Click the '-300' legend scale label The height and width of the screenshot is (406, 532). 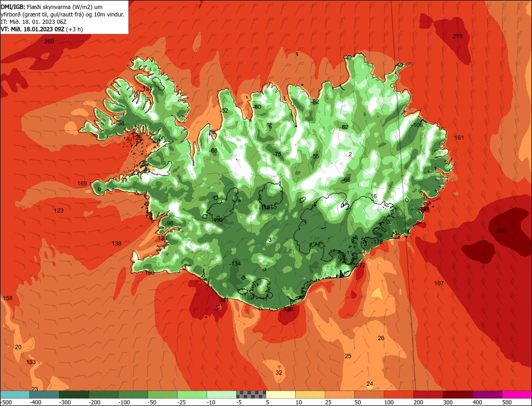[65, 402]
